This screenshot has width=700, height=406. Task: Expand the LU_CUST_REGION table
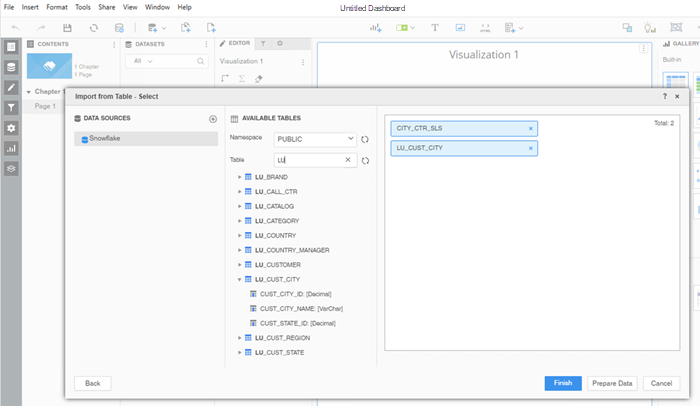239,338
